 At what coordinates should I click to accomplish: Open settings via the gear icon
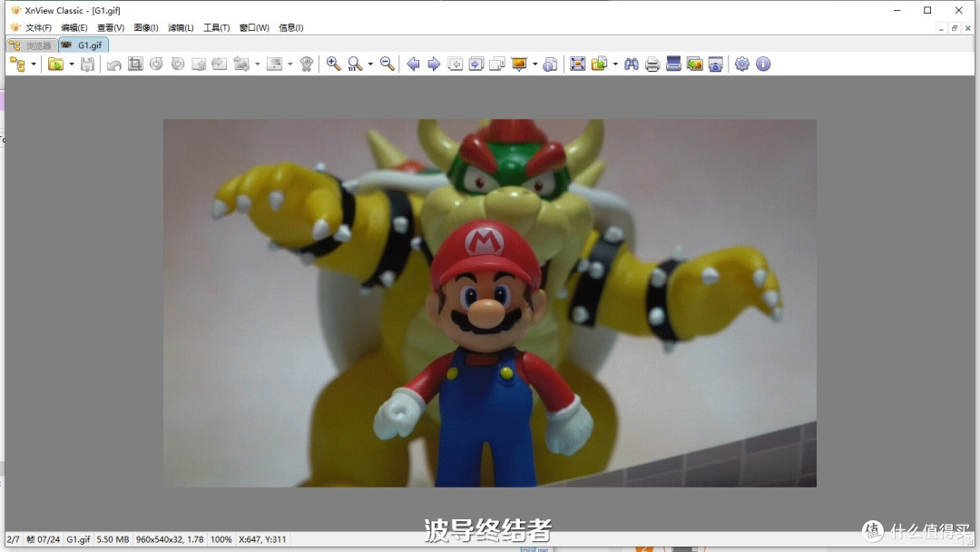pos(742,64)
